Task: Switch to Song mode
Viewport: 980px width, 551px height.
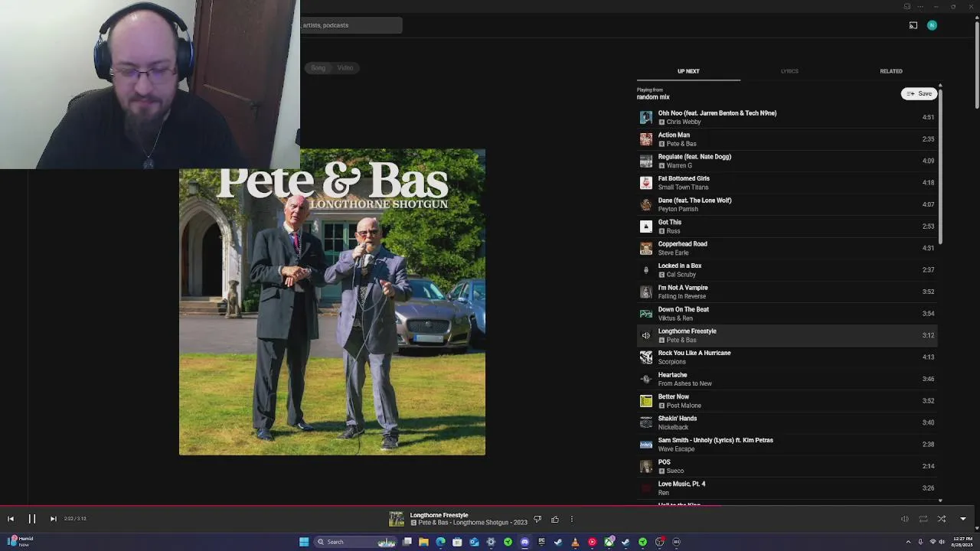Action: pos(318,68)
